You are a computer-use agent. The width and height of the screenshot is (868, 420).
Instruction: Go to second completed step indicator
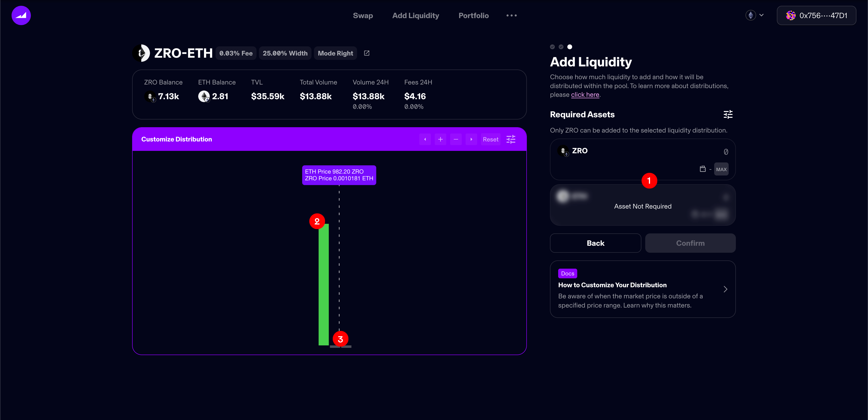(x=561, y=47)
